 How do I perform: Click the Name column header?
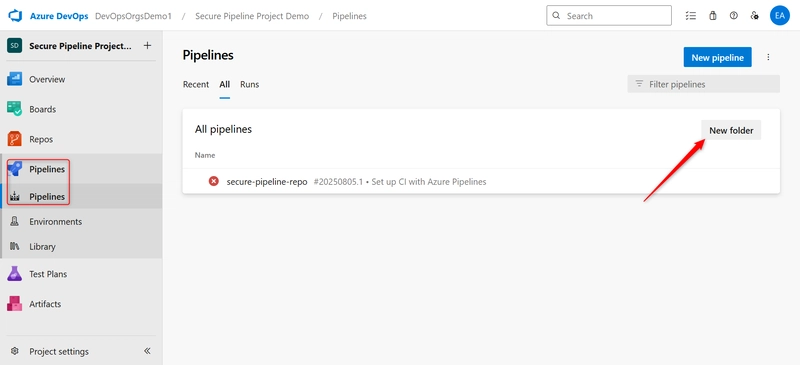[x=205, y=155]
